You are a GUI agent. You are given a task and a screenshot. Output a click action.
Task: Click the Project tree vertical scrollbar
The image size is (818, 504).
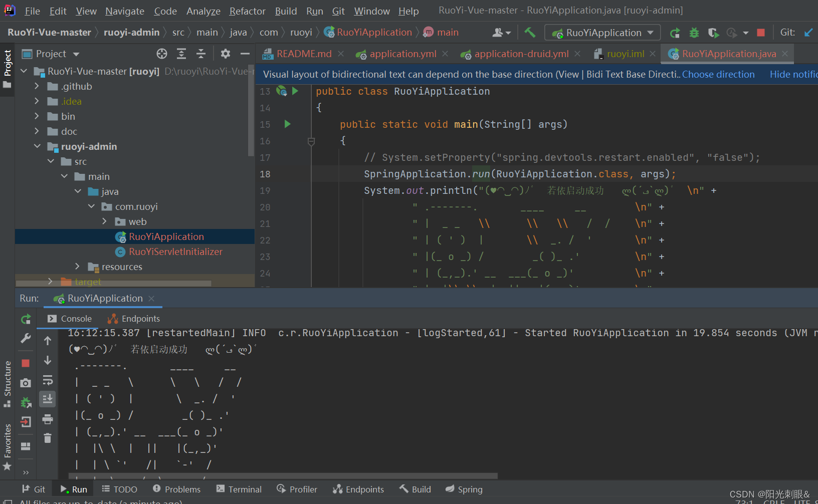coord(251,110)
